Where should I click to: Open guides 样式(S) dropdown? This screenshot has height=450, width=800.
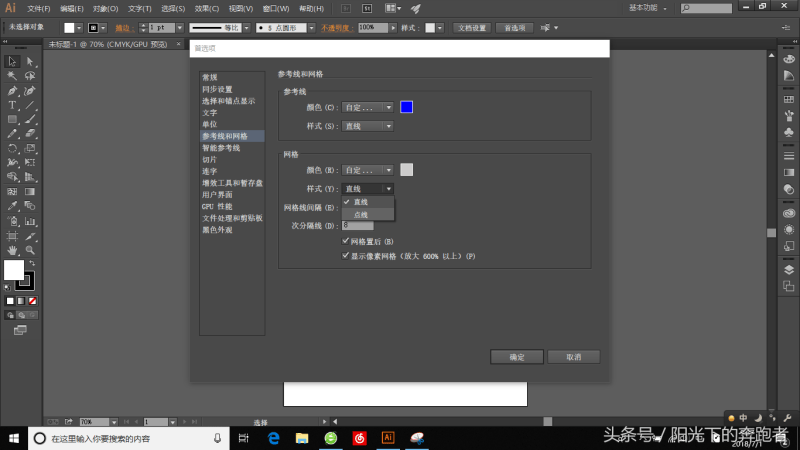coord(367,126)
